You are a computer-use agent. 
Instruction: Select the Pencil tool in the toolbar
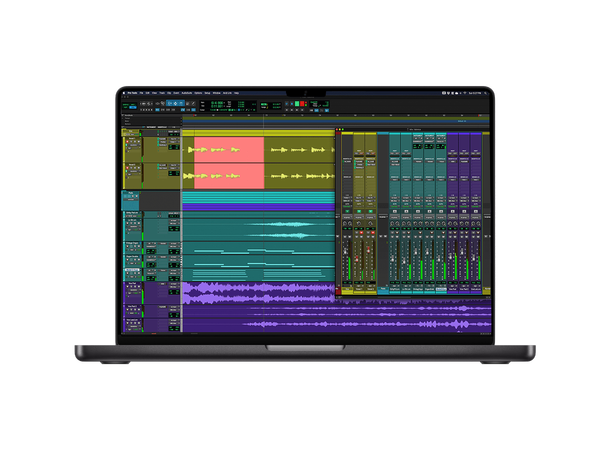(193, 103)
